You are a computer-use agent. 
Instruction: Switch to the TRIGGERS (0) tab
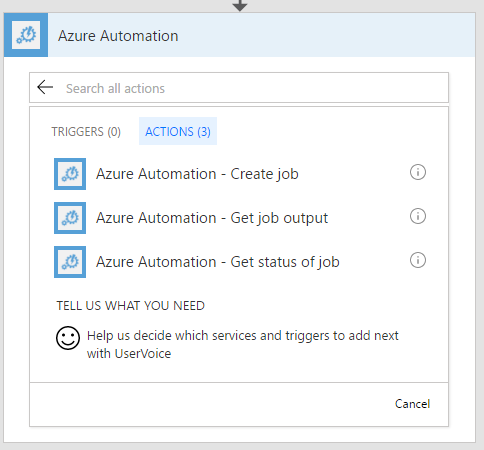tap(86, 132)
